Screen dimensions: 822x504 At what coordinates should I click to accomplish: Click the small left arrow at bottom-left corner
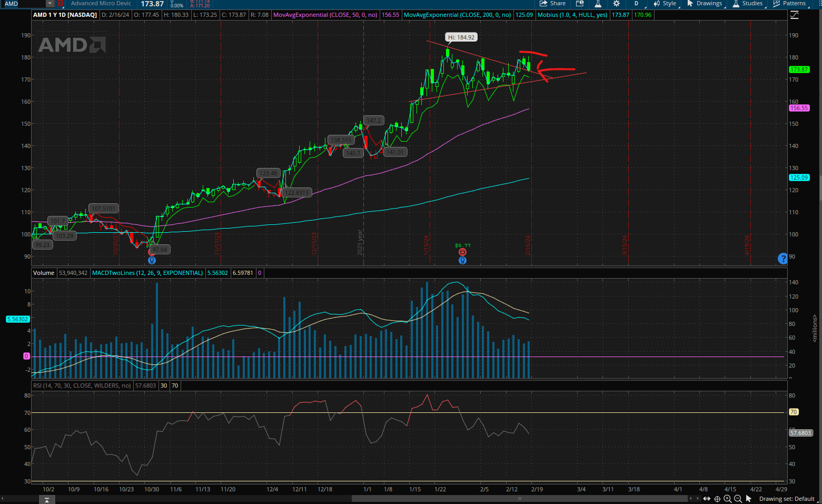pyautogui.click(x=2, y=499)
